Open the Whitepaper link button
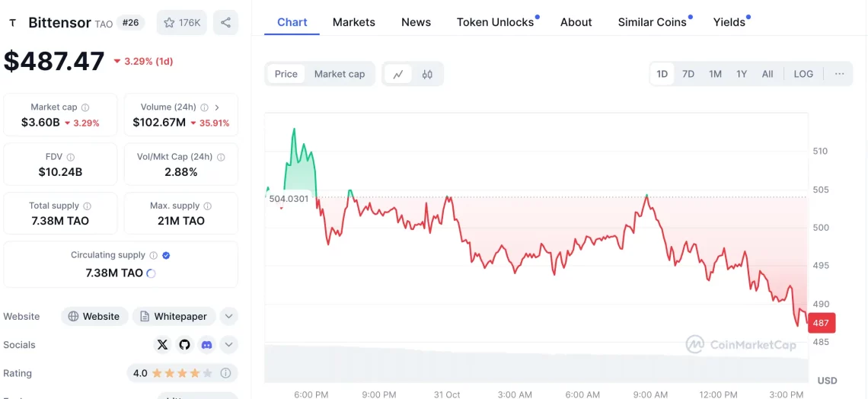Viewport: 868px width, 399px height. pyautogui.click(x=174, y=317)
